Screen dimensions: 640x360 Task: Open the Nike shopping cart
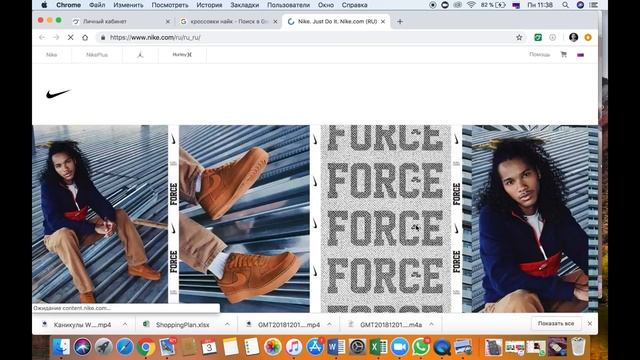click(564, 54)
